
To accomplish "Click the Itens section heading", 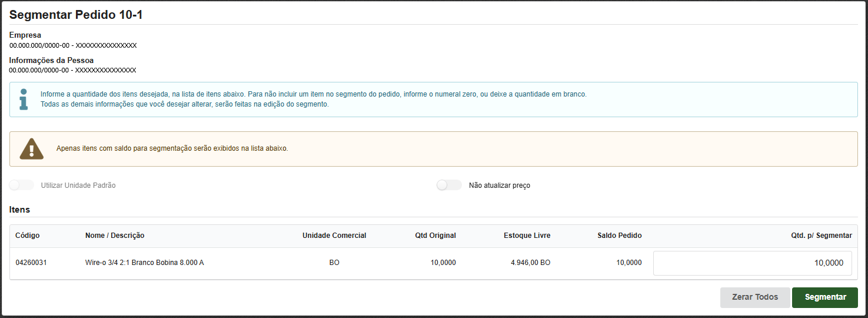I will click(x=19, y=210).
